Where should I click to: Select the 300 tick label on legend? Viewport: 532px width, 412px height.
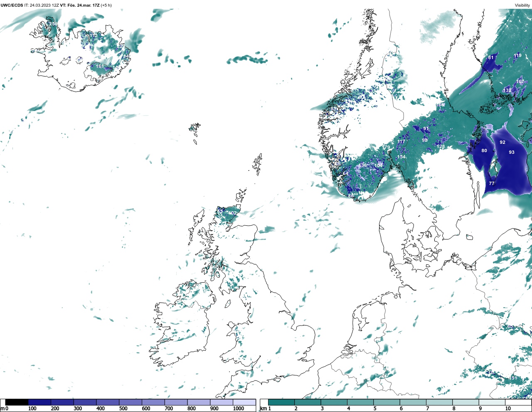click(77, 409)
